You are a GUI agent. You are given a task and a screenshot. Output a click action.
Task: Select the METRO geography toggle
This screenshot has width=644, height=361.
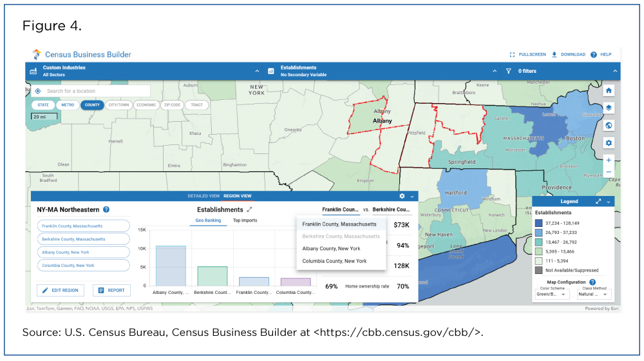click(x=67, y=104)
